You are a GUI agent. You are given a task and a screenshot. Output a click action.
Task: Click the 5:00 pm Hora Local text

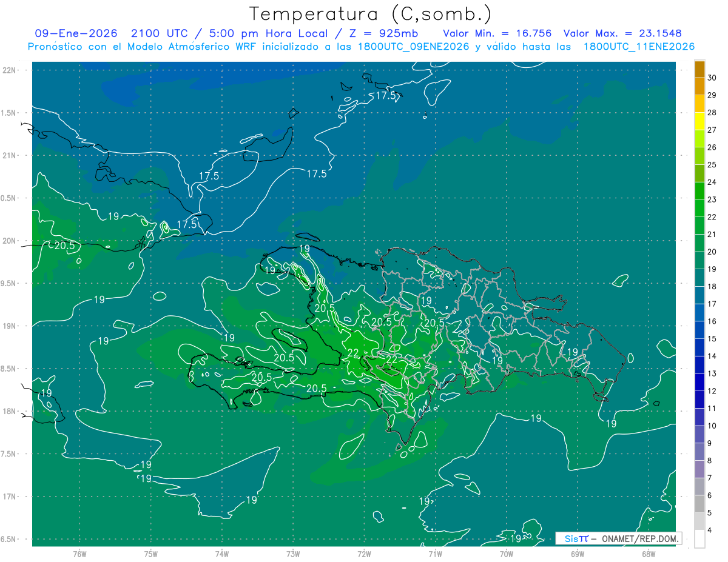268,33
